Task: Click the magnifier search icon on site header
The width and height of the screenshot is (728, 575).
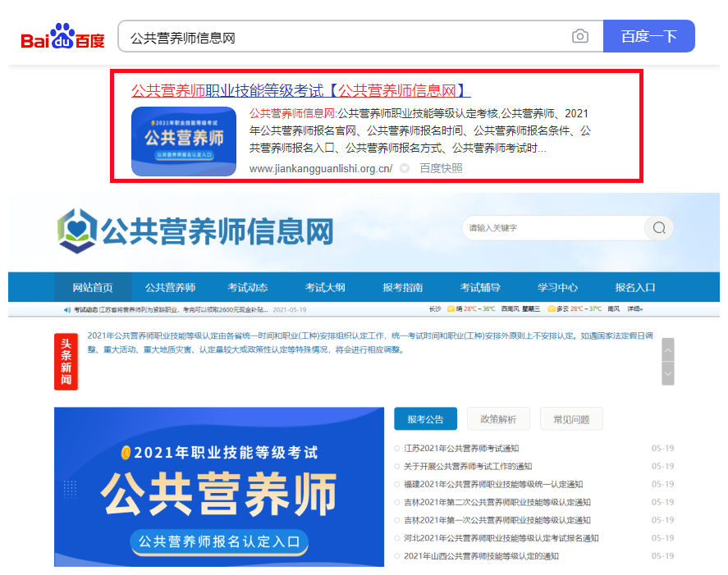Action: click(658, 228)
